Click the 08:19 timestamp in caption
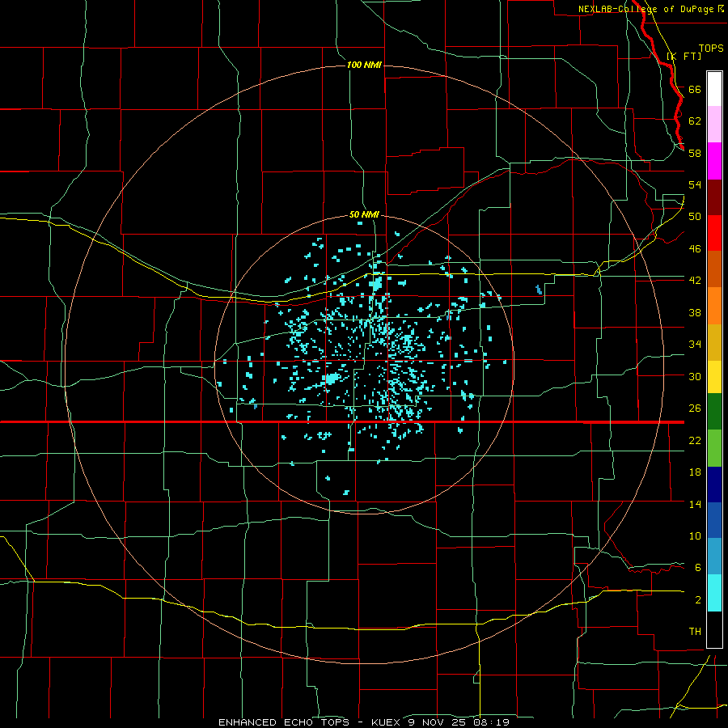The image size is (728, 728). point(492,722)
